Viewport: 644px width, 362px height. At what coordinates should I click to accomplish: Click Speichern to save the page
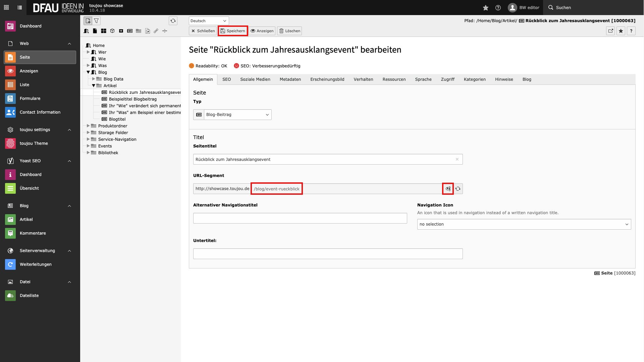(233, 31)
